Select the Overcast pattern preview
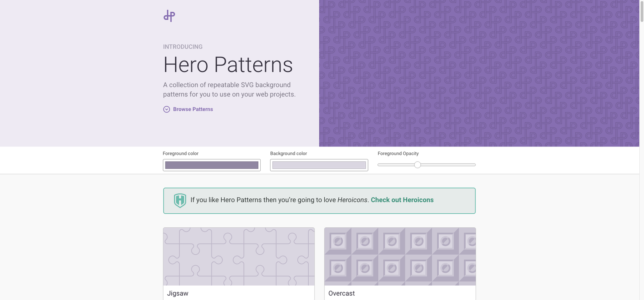 coord(400,257)
